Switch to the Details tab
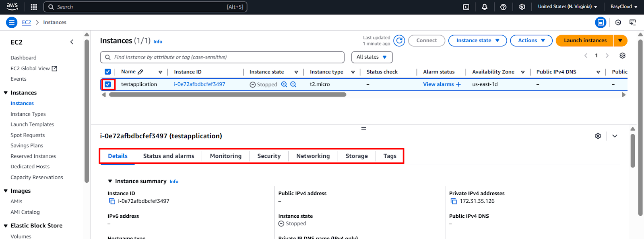 (118, 156)
